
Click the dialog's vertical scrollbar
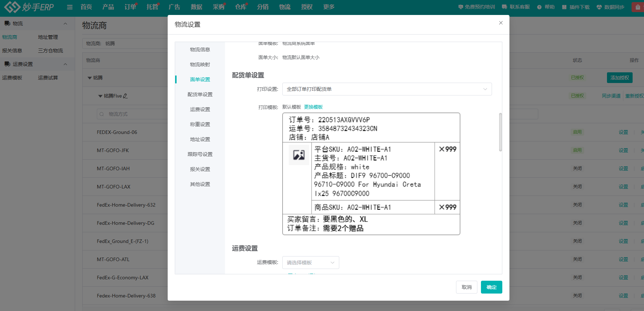500,132
